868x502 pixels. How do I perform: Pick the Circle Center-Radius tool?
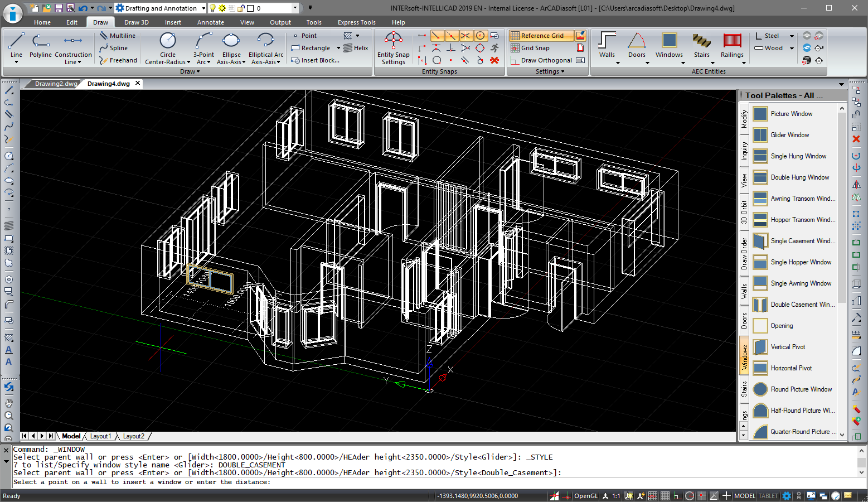coord(168,48)
